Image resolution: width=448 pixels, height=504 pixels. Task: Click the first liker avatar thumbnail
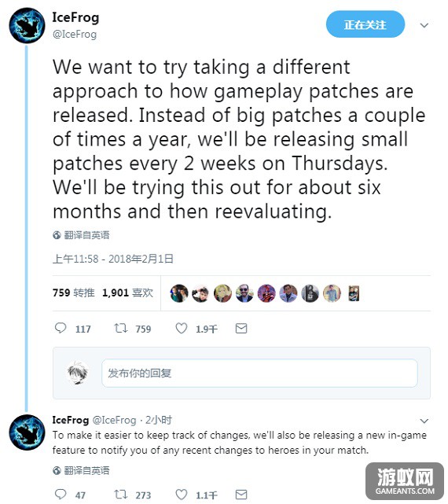tap(179, 293)
